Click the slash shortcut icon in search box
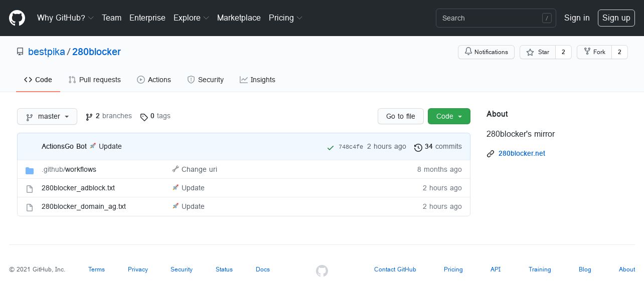The height and width of the screenshot is (301, 644). 547,18
